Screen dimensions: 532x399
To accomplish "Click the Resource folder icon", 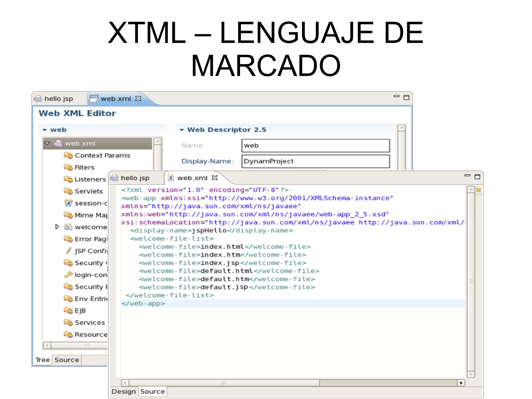I will point(68,335).
